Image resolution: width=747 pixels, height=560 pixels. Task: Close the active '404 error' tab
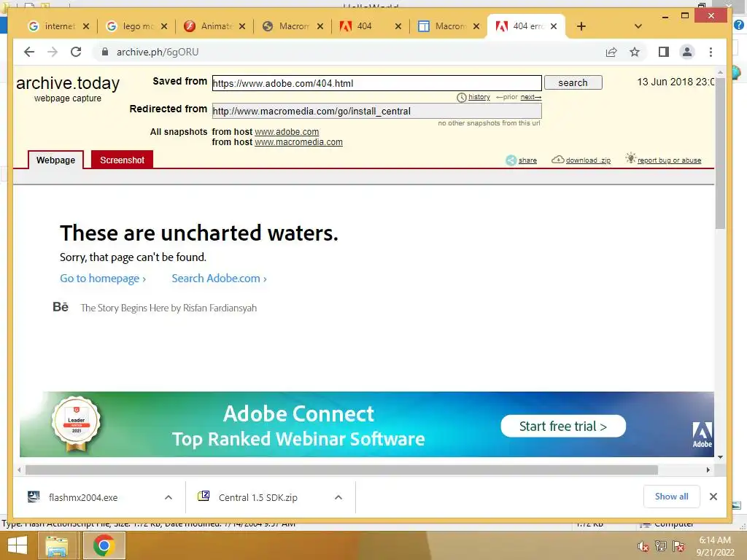click(x=554, y=26)
